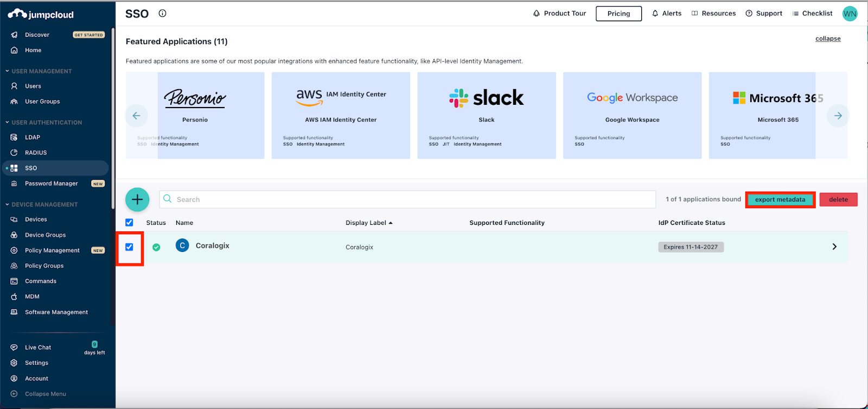Sort by Display Label column
The image size is (868, 409).
[369, 223]
